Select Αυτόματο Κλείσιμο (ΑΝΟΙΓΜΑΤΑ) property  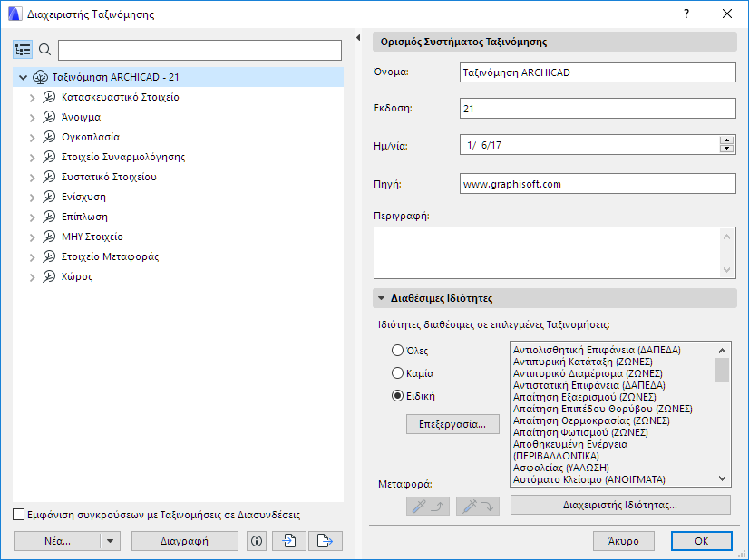[589, 479]
